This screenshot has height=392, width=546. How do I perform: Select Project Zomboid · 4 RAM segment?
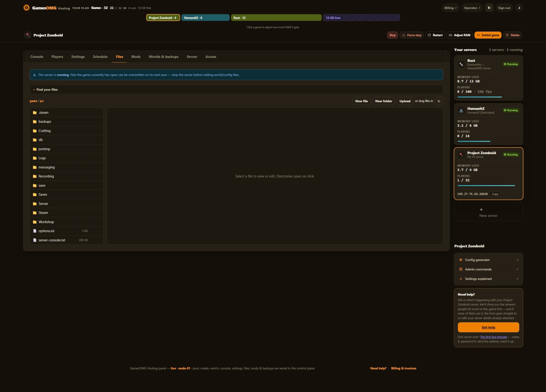pos(163,18)
